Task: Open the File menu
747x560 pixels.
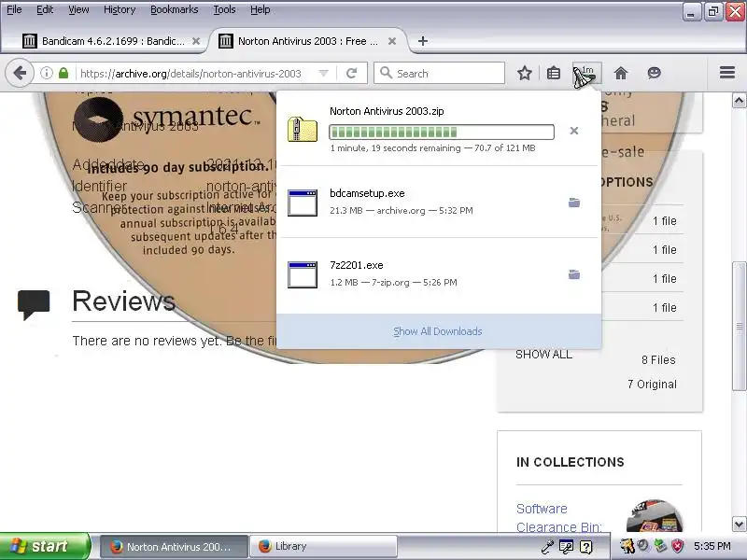Action: pos(14,9)
